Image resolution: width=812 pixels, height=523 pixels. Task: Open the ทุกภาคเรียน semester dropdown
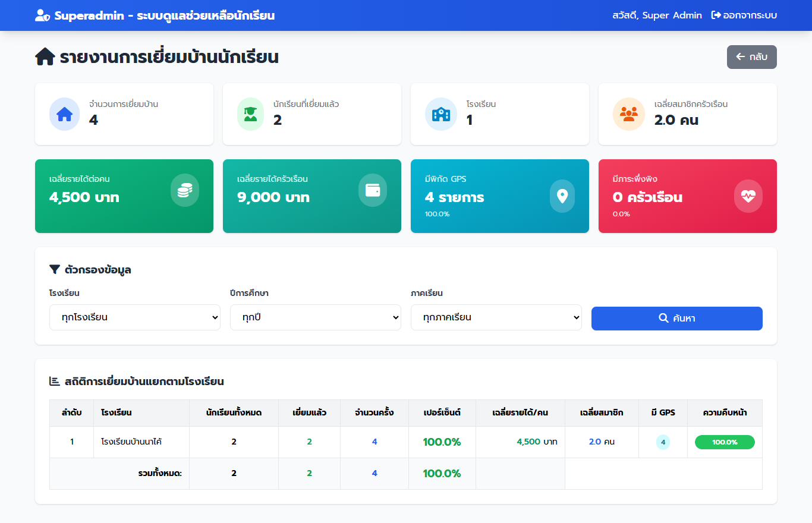tap(496, 317)
